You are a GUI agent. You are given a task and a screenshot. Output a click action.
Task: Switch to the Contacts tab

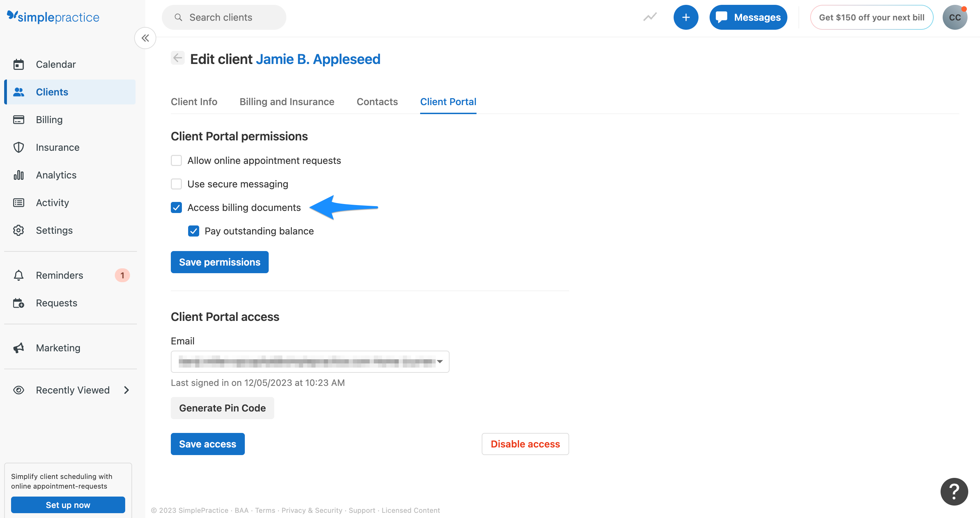(377, 102)
